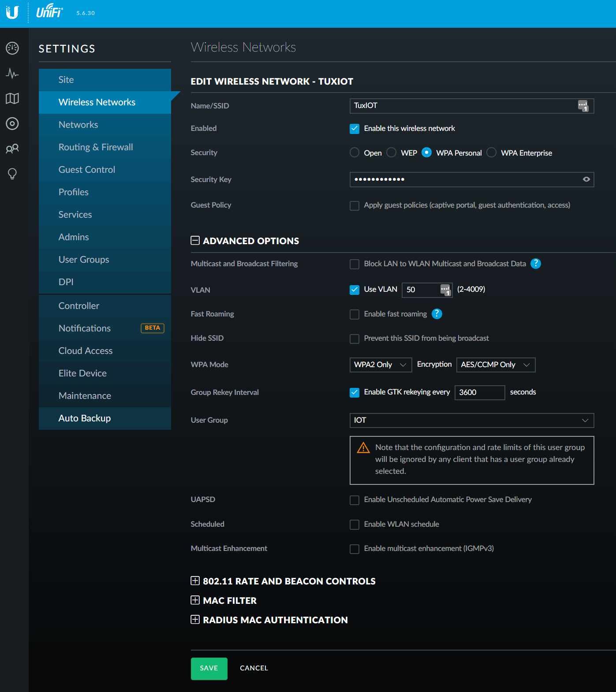Open Profiles settings
This screenshot has width=616, height=692.
(x=105, y=192)
